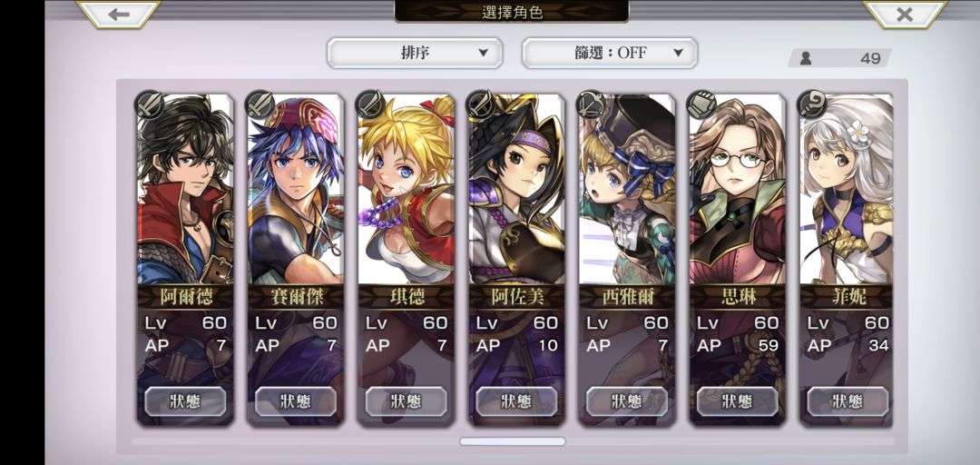Open 狀態 for 思琳

click(738, 401)
